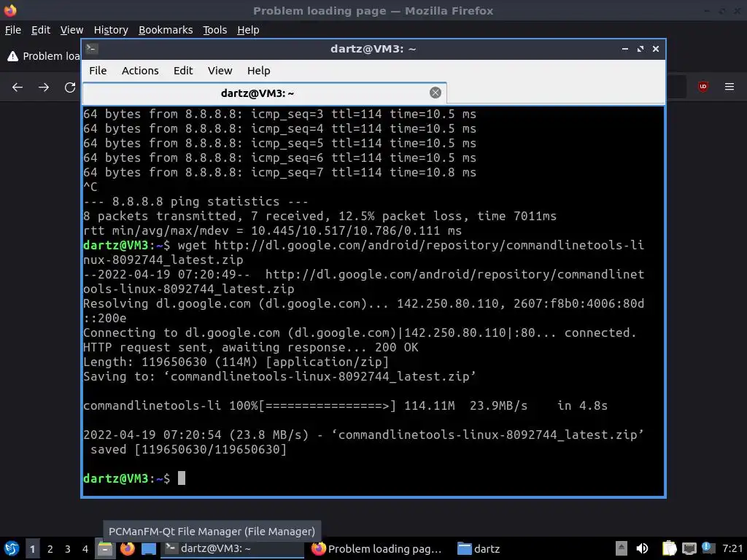Click the 'Length: 119650630 (114M)' text
This screenshot has height=560, width=747.
[x=170, y=362]
